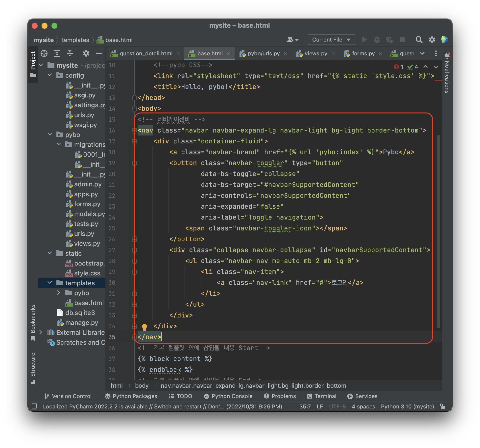The width and height of the screenshot is (480, 448).
Task: Toggle the read-only lock icon
Action: point(443,406)
